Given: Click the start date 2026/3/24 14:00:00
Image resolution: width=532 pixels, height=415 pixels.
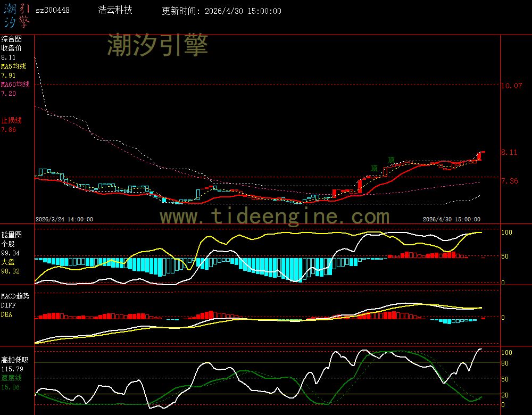Looking at the screenshot, I should (64, 219).
